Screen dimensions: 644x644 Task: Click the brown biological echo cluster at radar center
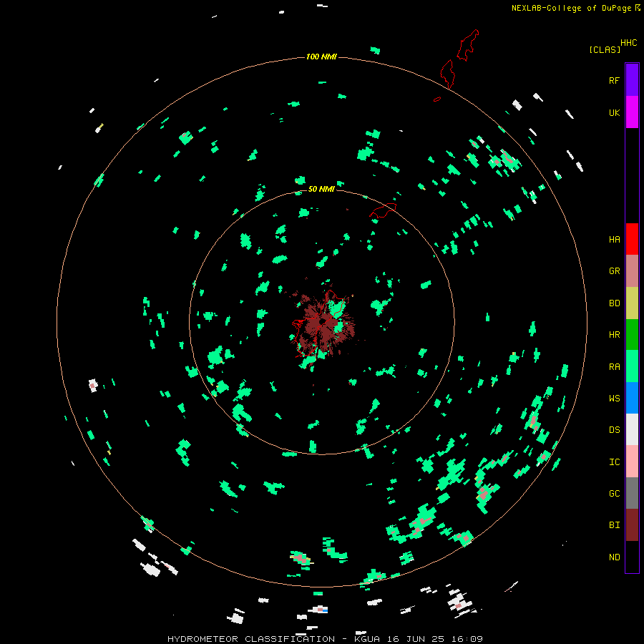pyautogui.click(x=323, y=323)
